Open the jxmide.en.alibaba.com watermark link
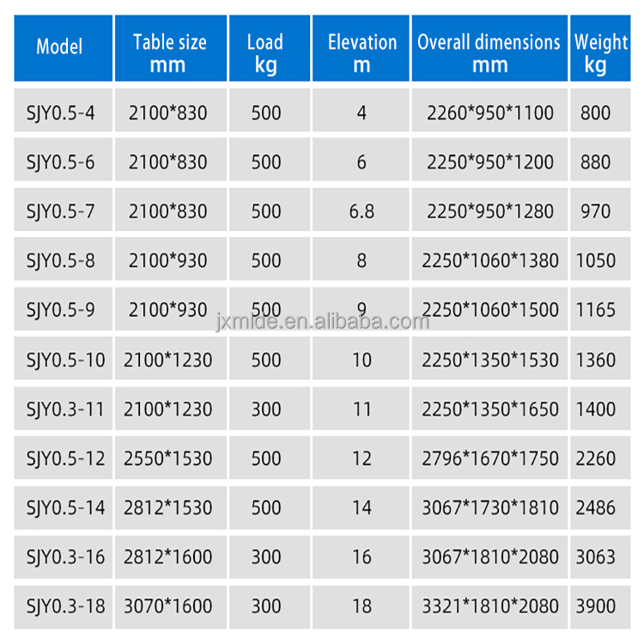The width and height of the screenshot is (644, 644). [x=322, y=322]
